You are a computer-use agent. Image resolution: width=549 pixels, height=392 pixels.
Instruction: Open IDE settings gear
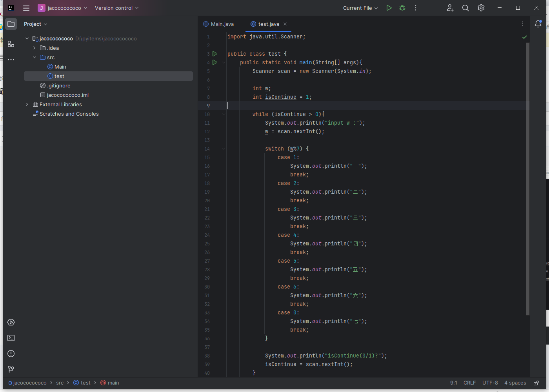click(x=481, y=8)
